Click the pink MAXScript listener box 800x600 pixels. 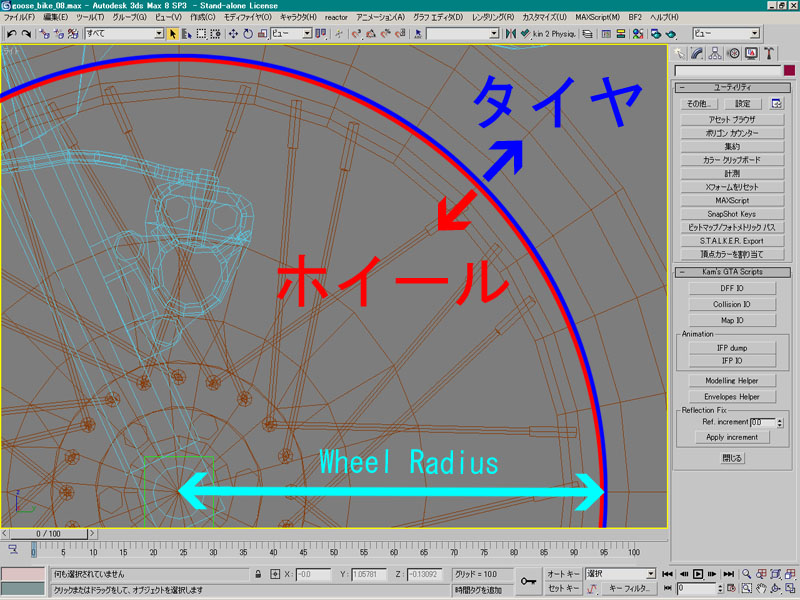click(23, 573)
